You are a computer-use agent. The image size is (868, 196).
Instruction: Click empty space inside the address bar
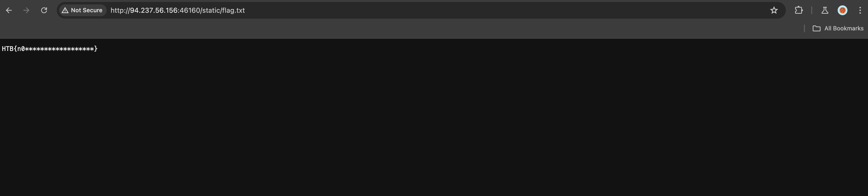tap(505, 11)
